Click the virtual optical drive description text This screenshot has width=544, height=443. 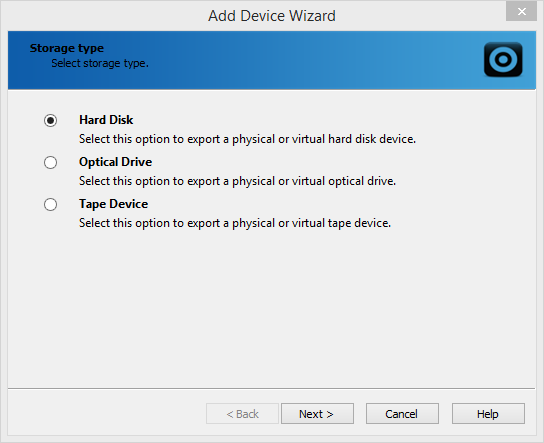[x=237, y=181]
